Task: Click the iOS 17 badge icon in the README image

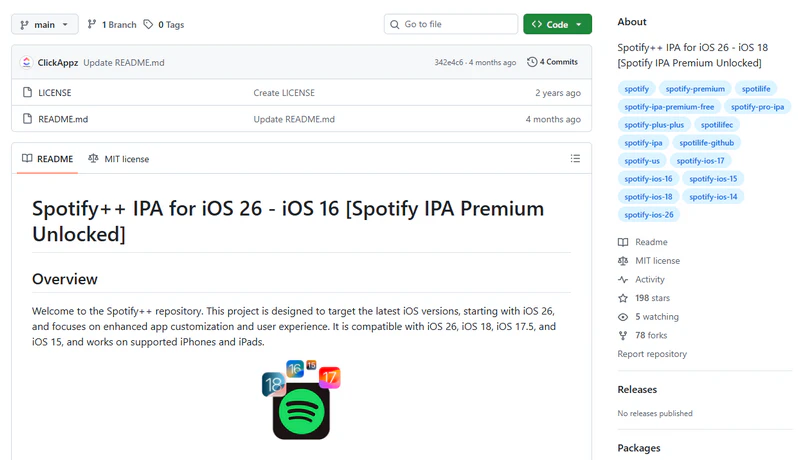Action: pos(330,377)
